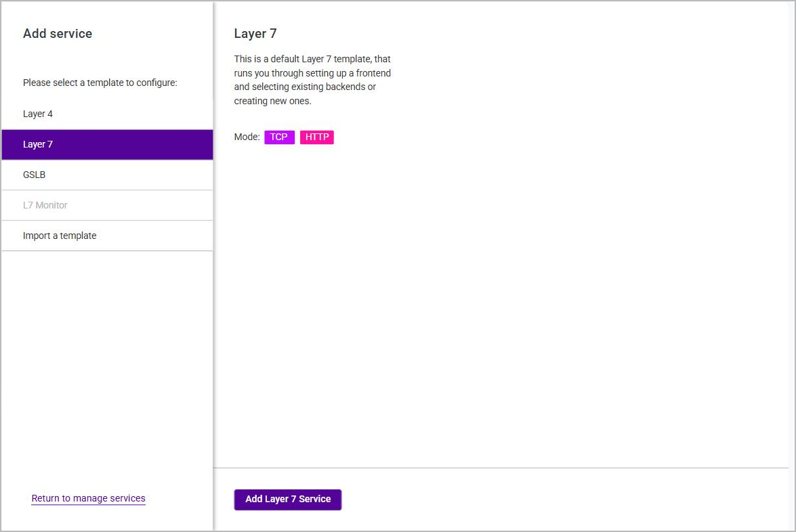796x532 pixels.
Task: Click 'Please select a template to configure:' text
Action: tap(100, 83)
